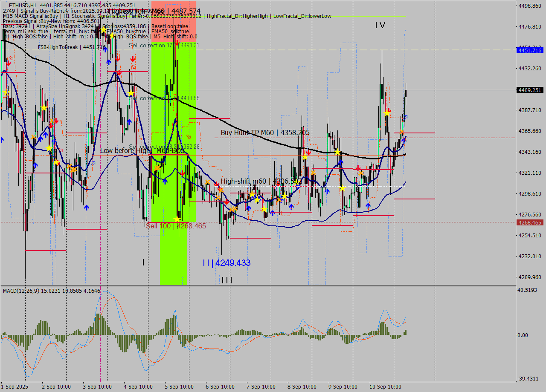Click the orange diamond marker below the 6 Sep candles
The height and width of the screenshot is (392, 546).
click(x=233, y=209)
